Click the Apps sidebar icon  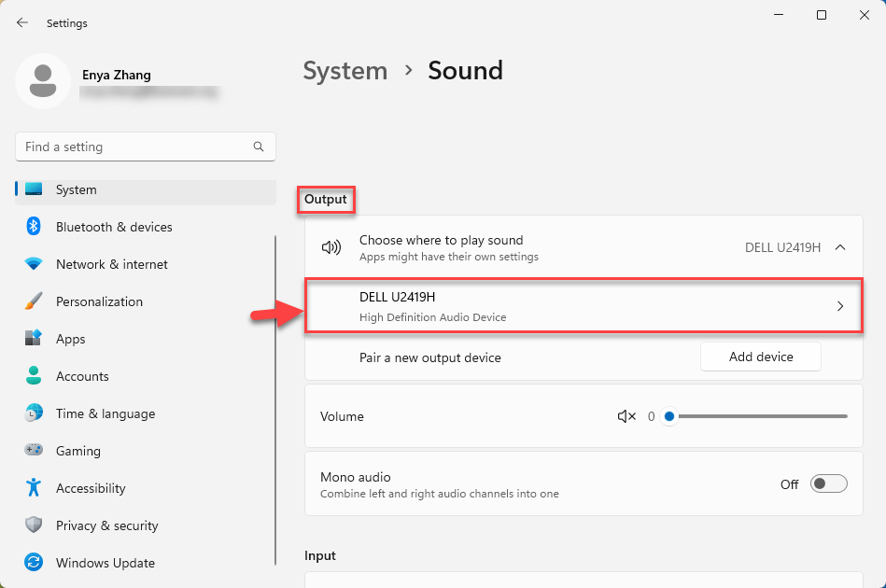click(34, 339)
